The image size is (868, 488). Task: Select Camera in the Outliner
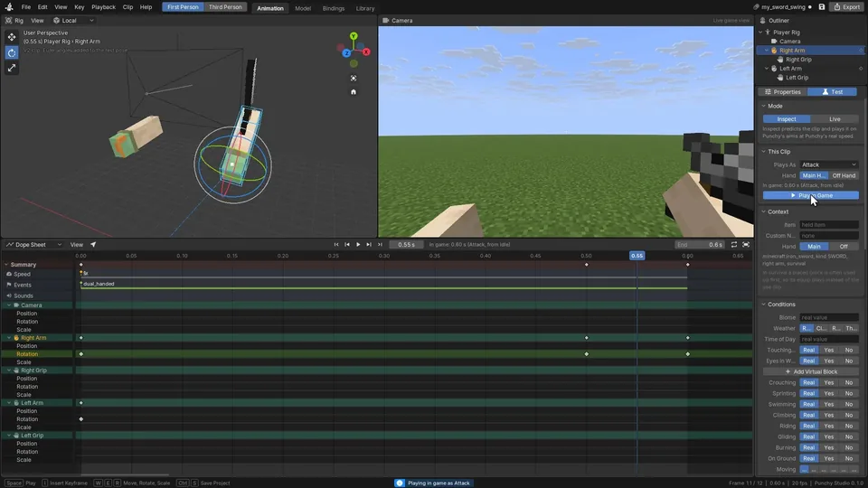[x=789, y=42]
